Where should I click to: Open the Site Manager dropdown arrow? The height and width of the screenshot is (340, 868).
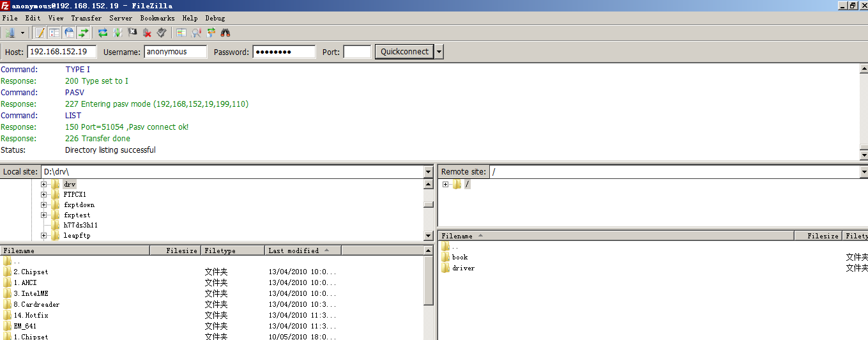[x=23, y=33]
